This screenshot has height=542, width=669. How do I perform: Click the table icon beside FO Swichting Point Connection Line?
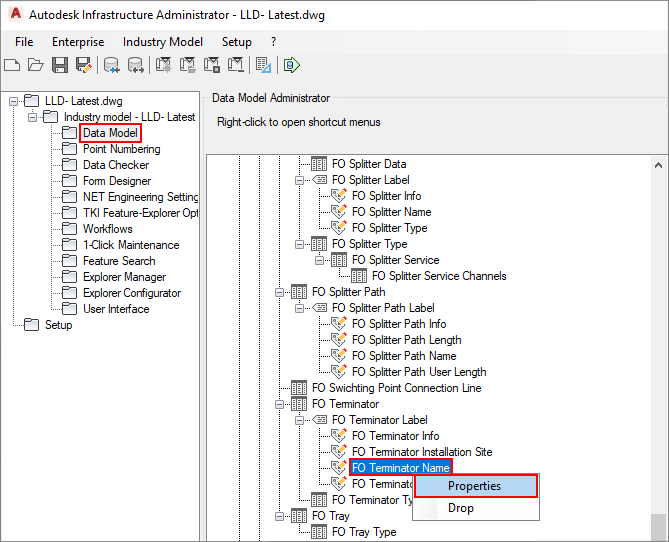point(299,388)
